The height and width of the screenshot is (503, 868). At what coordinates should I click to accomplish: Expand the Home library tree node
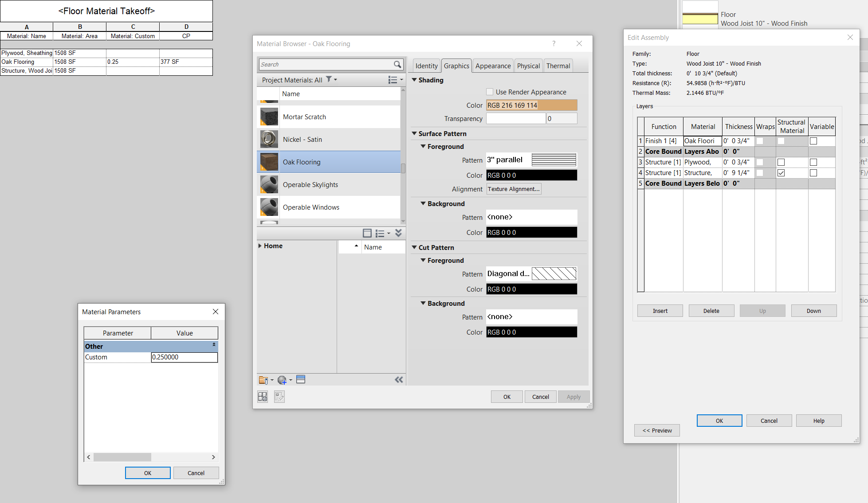tap(260, 246)
